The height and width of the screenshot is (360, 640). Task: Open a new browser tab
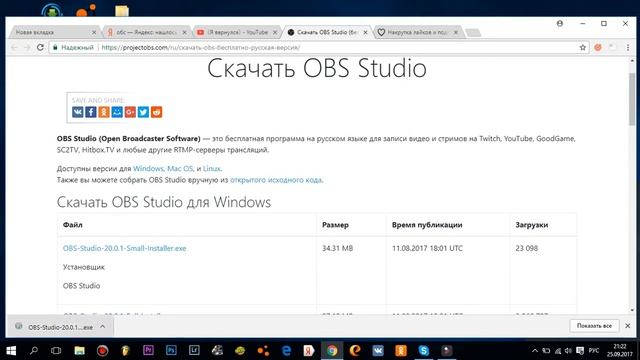point(473,32)
